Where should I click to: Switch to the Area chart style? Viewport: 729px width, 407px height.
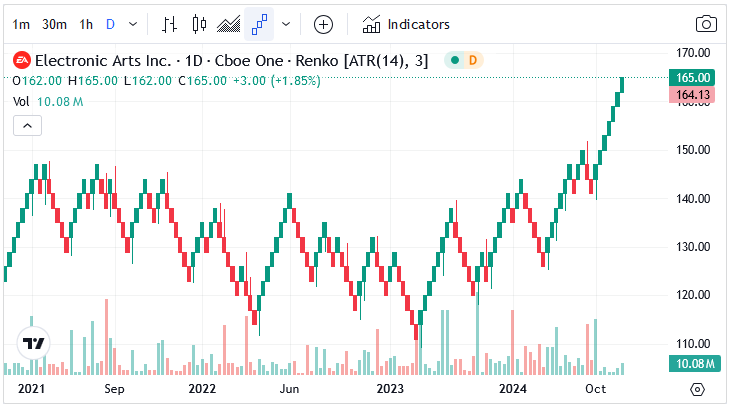coord(229,24)
